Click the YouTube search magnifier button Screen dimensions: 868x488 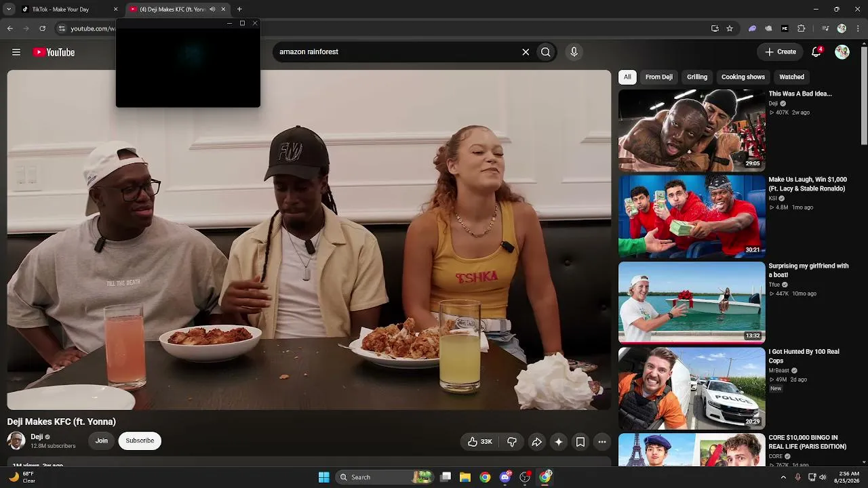545,52
